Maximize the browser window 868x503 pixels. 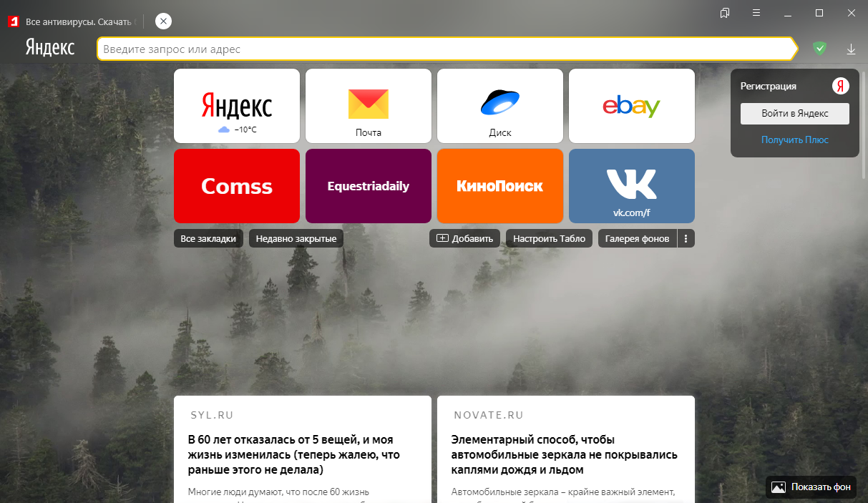819,13
